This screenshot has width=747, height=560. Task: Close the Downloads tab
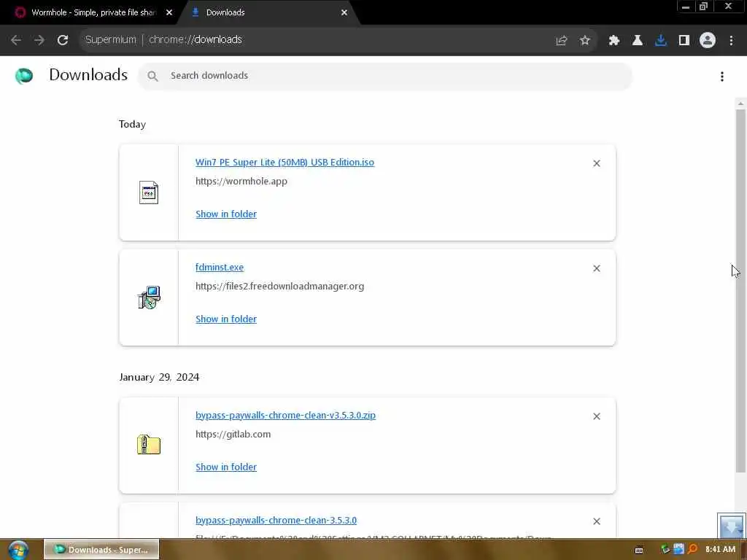point(344,12)
